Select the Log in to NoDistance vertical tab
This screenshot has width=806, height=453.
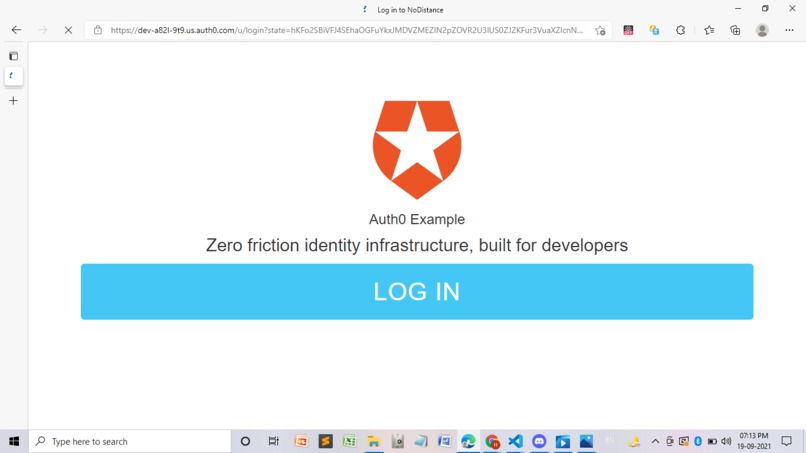(13, 76)
